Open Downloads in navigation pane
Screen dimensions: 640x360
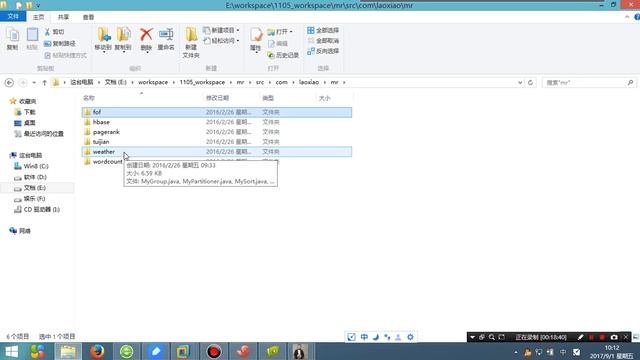click(x=24, y=112)
